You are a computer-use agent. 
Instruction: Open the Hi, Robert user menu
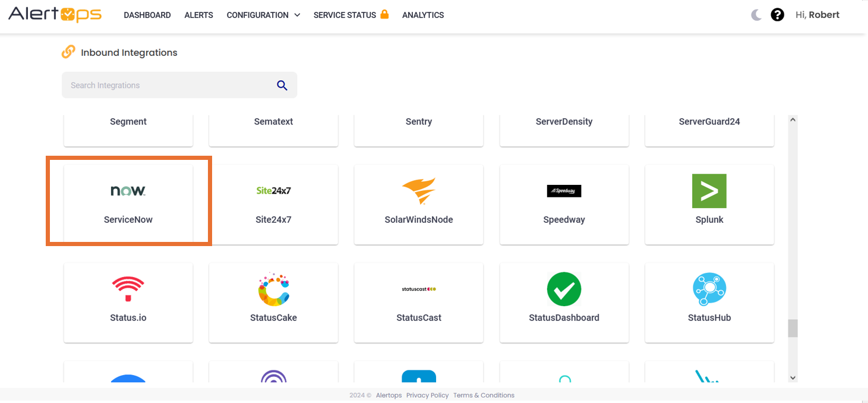tap(817, 15)
